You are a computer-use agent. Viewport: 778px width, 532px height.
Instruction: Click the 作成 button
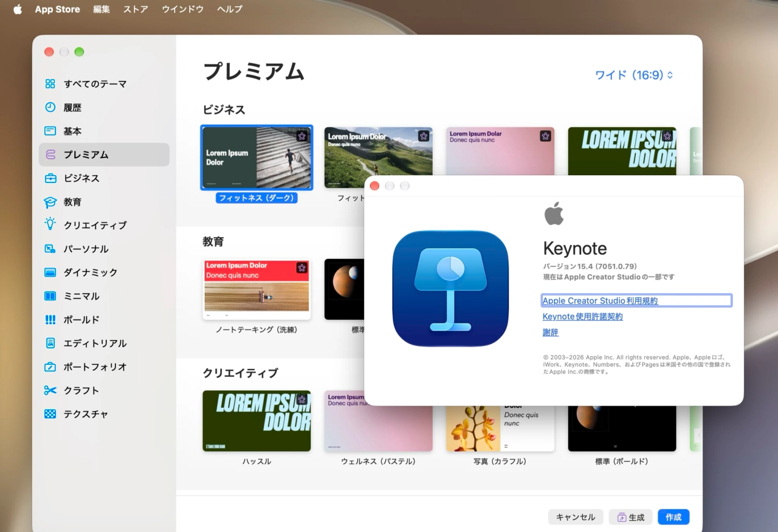click(x=673, y=517)
